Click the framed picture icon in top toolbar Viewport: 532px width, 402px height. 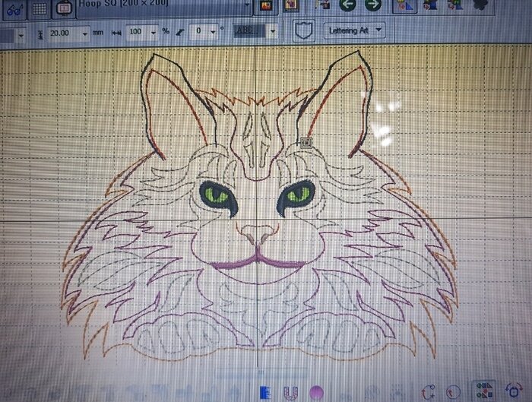291,6
